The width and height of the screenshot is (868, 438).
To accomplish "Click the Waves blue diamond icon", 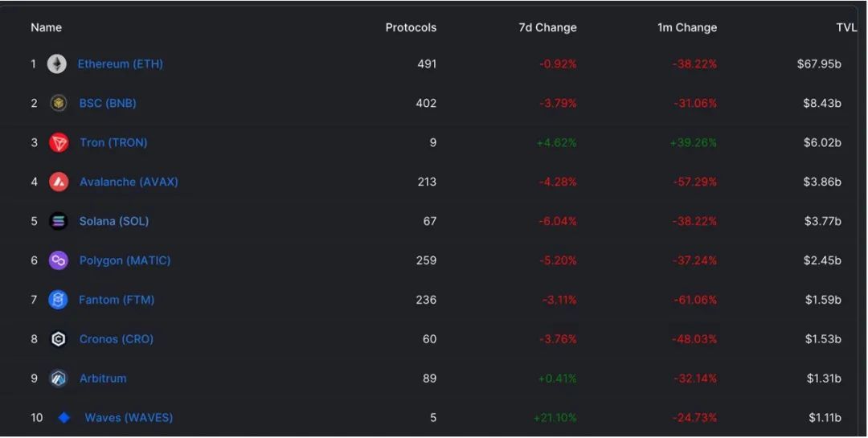I will click(x=64, y=418).
